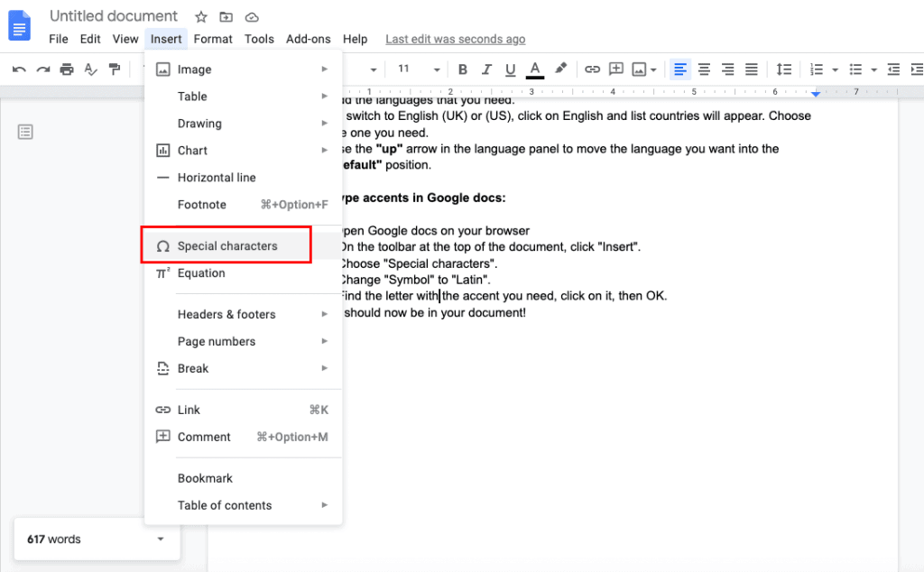
Task: Expand numbered list options arrow
Action: click(x=835, y=70)
